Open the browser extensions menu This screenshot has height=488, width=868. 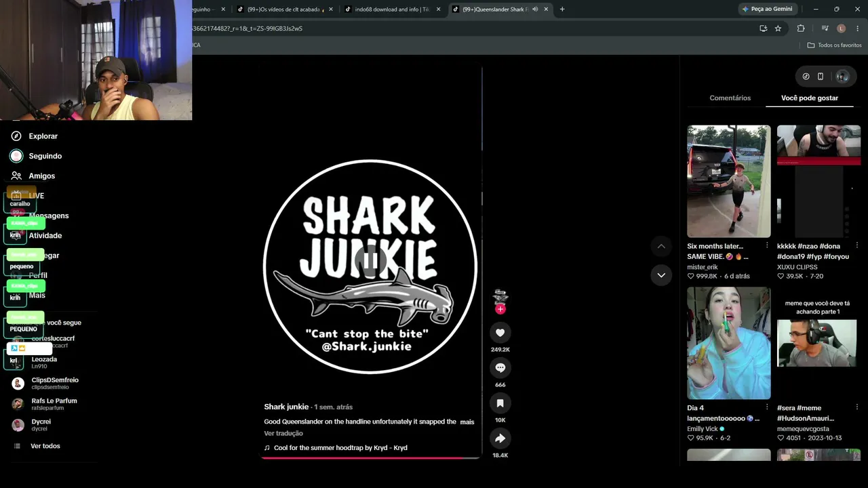pyautogui.click(x=801, y=28)
